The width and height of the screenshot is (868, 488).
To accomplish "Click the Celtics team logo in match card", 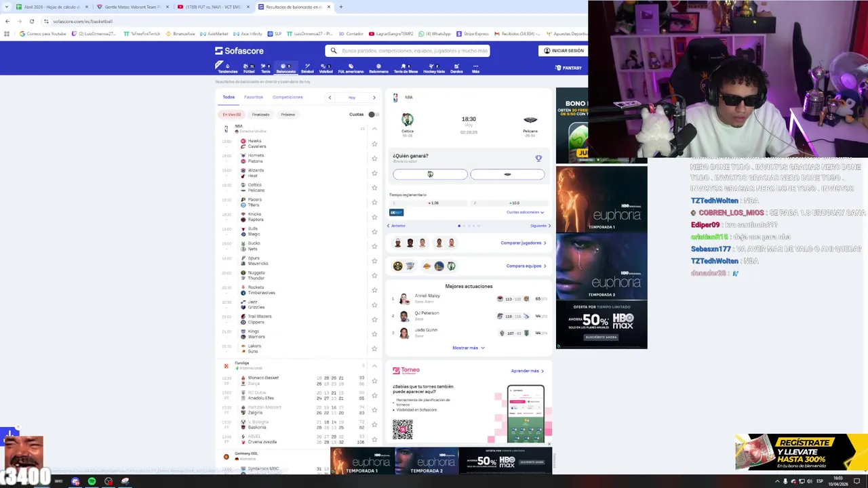I will pyautogui.click(x=408, y=120).
